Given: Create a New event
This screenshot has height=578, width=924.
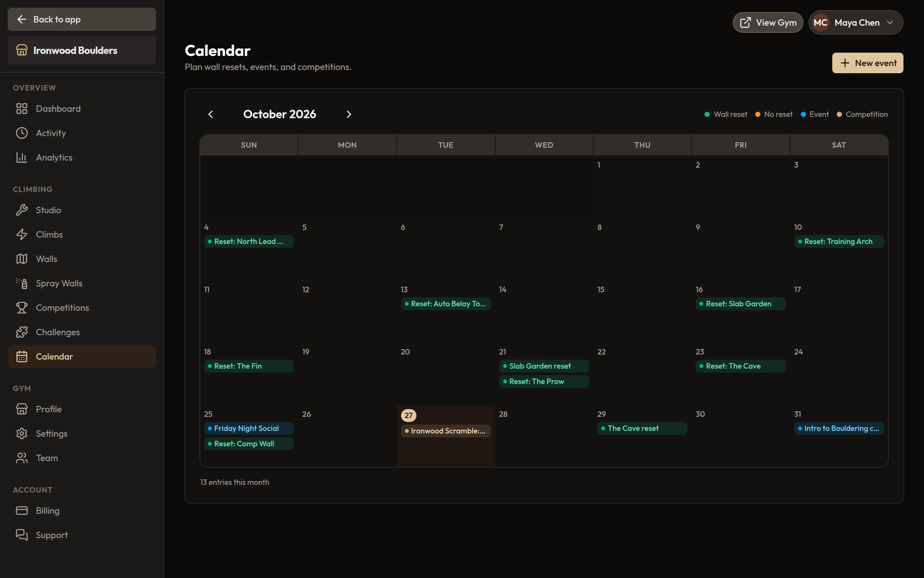Looking at the screenshot, I should pos(868,63).
